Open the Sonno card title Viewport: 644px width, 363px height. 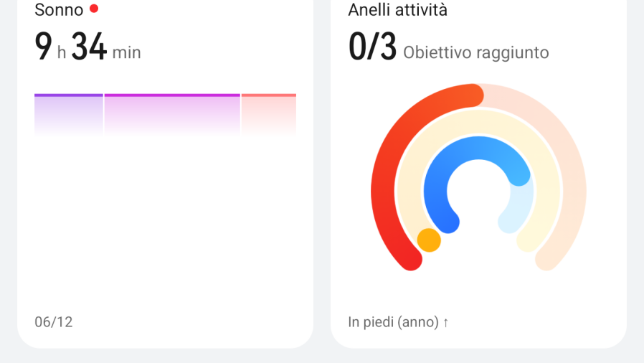click(59, 10)
